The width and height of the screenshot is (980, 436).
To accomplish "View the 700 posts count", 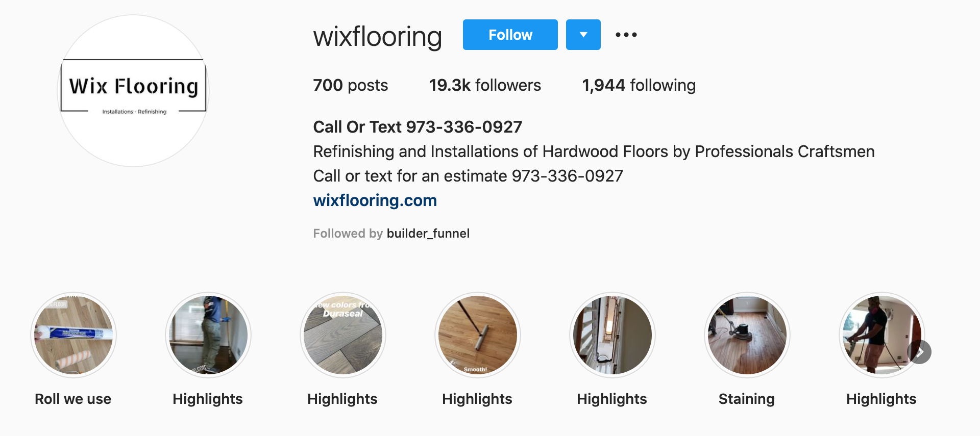I will pyautogui.click(x=351, y=85).
